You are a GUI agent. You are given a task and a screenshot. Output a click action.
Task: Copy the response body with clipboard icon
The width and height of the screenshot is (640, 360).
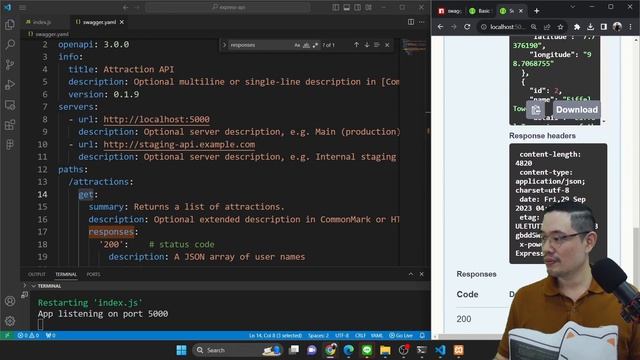coord(536,110)
